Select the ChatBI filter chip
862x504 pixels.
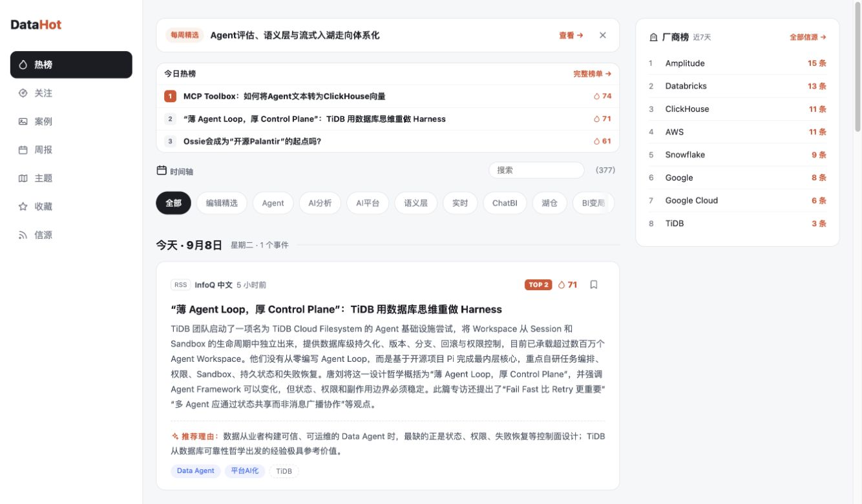coord(505,203)
